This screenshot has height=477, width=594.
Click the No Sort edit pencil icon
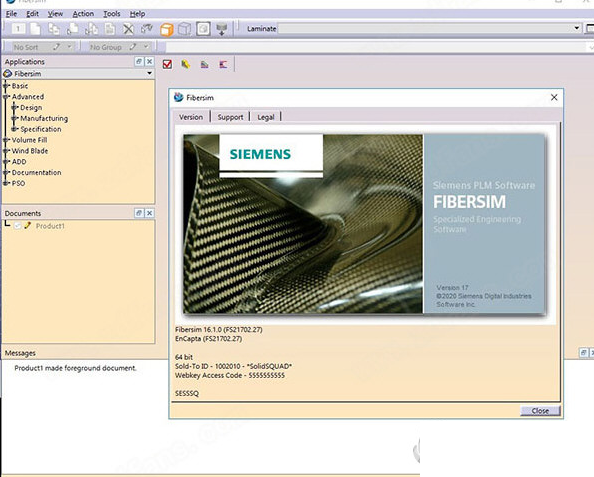point(56,47)
